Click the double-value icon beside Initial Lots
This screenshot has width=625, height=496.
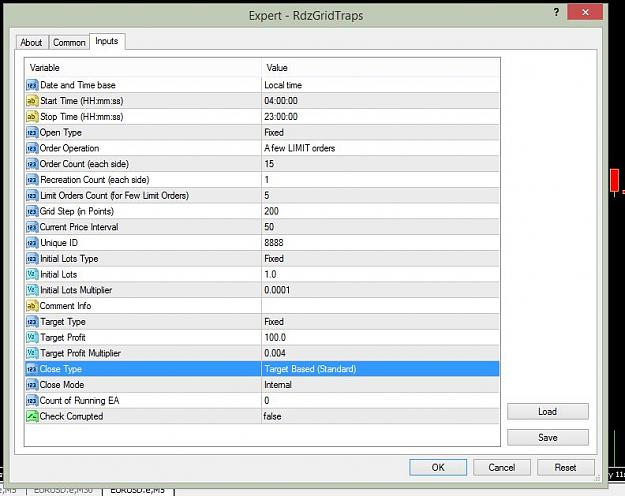32,274
